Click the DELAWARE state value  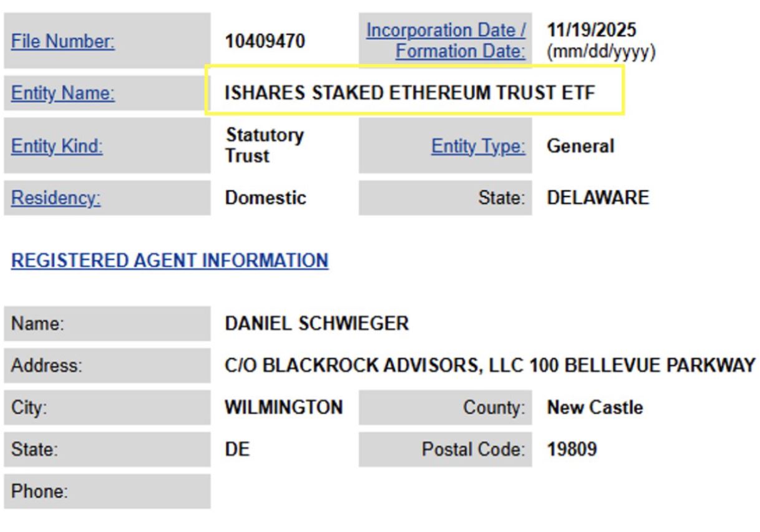pyautogui.click(x=598, y=198)
